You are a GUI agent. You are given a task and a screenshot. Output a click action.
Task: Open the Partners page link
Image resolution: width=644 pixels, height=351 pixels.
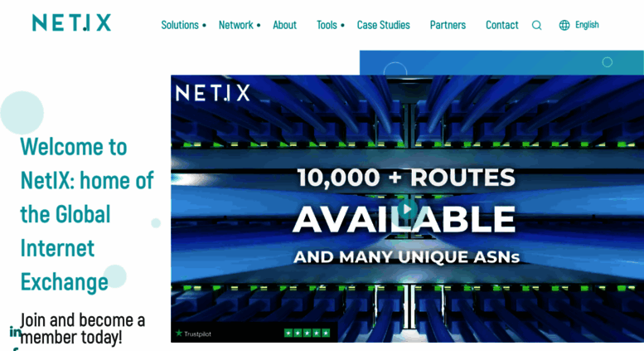tap(448, 25)
